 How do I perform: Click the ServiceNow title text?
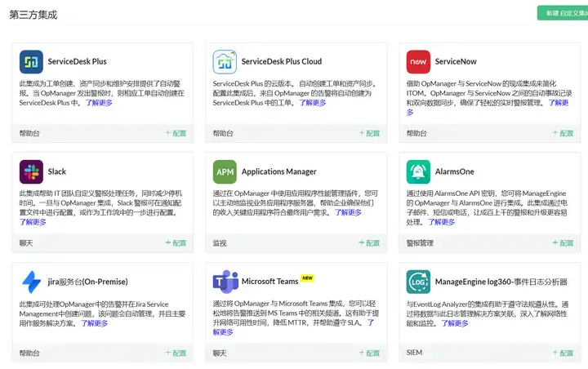click(x=456, y=61)
